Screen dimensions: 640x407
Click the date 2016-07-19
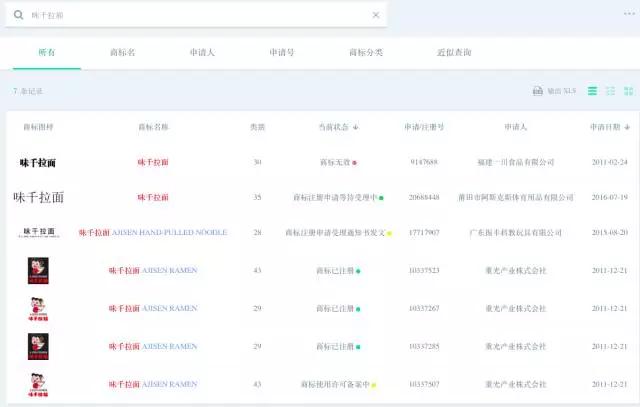[610, 198]
